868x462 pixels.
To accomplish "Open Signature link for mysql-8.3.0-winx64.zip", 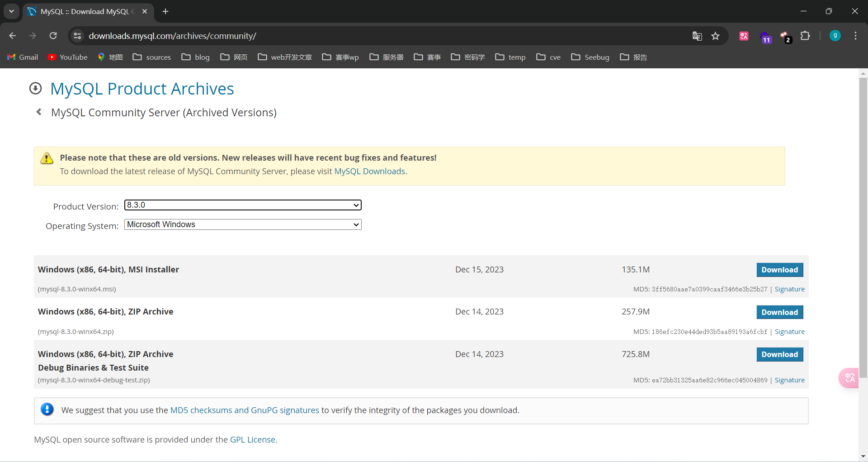I will click(x=789, y=332).
